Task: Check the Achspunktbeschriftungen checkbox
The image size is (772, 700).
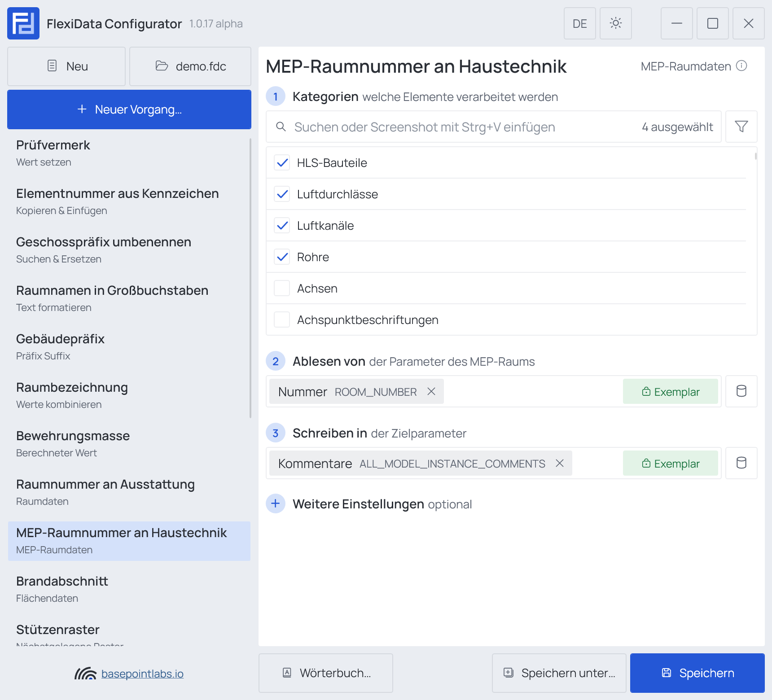Action: click(x=282, y=319)
